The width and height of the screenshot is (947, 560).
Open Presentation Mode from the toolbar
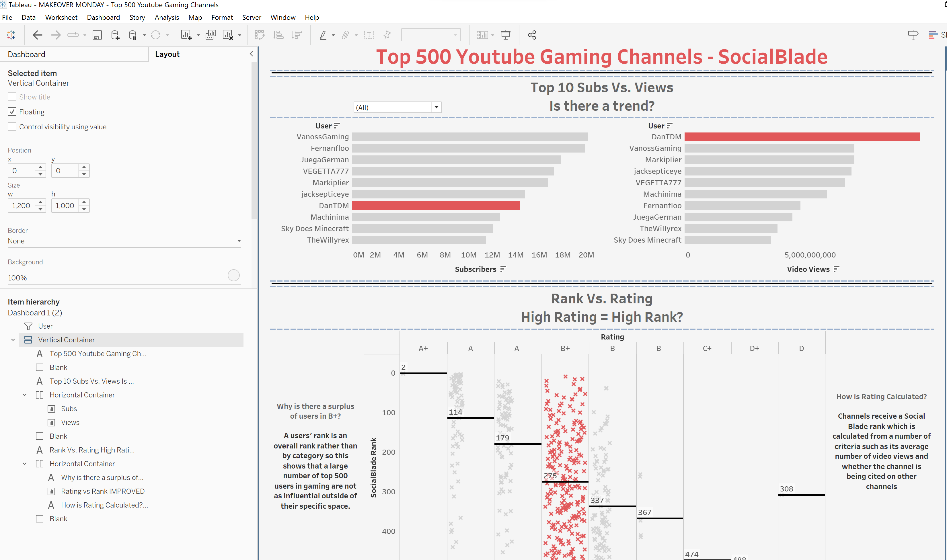point(505,35)
